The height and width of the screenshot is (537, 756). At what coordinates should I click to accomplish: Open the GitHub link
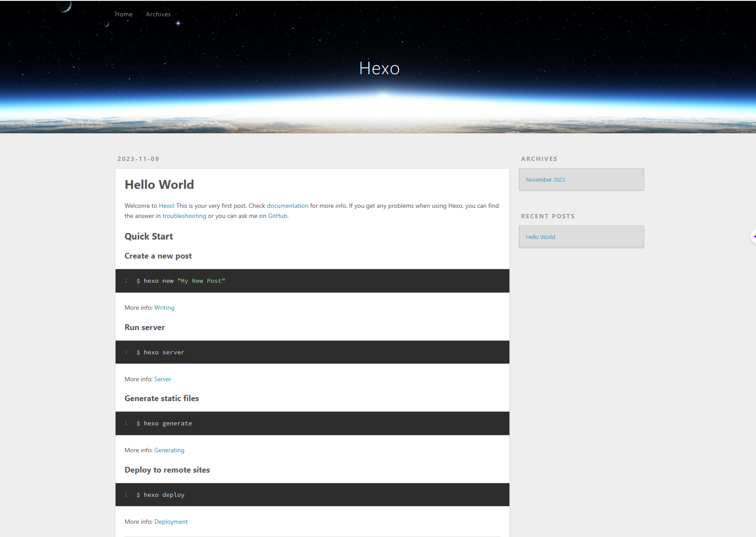(x=277, y=216)
